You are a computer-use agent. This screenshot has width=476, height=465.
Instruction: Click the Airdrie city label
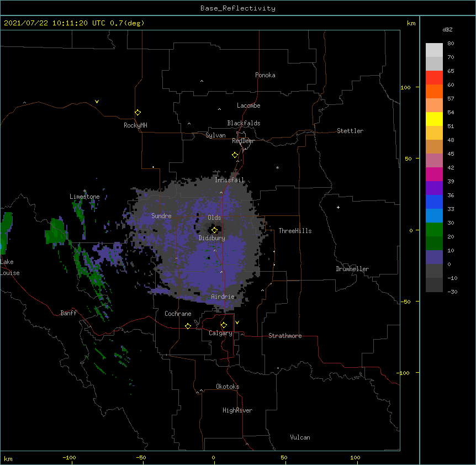(x=223, y=297)
